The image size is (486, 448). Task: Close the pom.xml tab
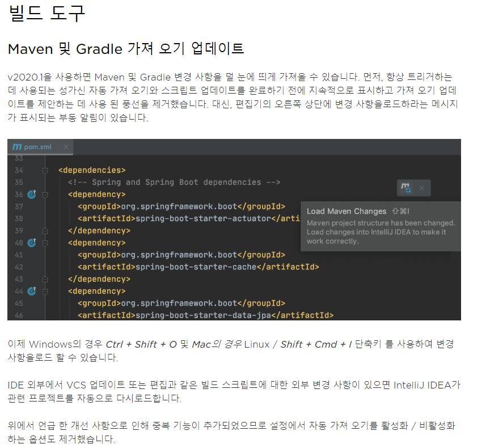pyautogui.click(x=66, y=147)
